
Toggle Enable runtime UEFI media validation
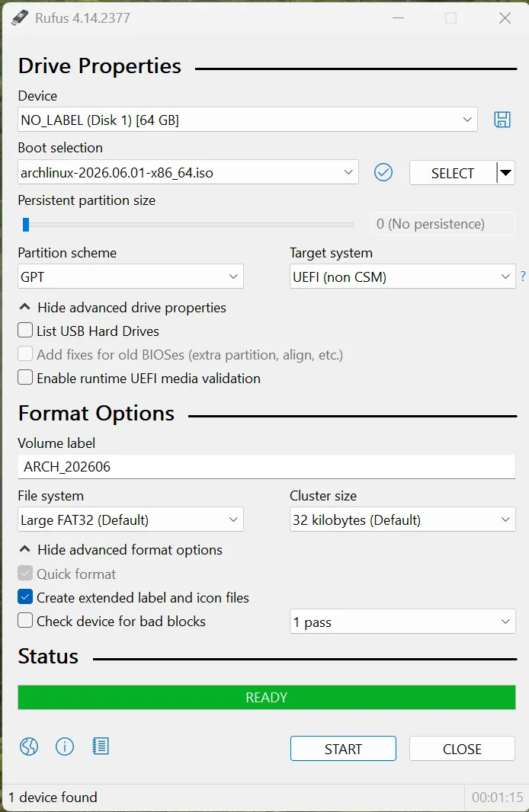coord(25,377)
